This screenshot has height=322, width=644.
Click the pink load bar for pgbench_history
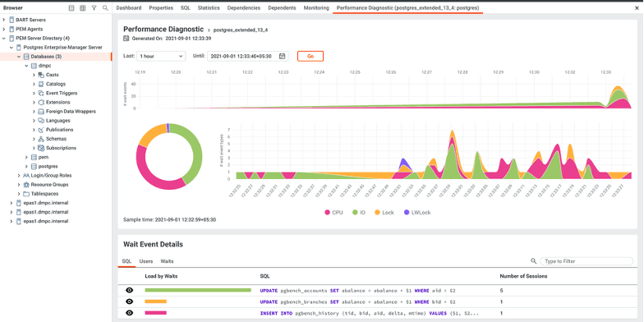156,312
